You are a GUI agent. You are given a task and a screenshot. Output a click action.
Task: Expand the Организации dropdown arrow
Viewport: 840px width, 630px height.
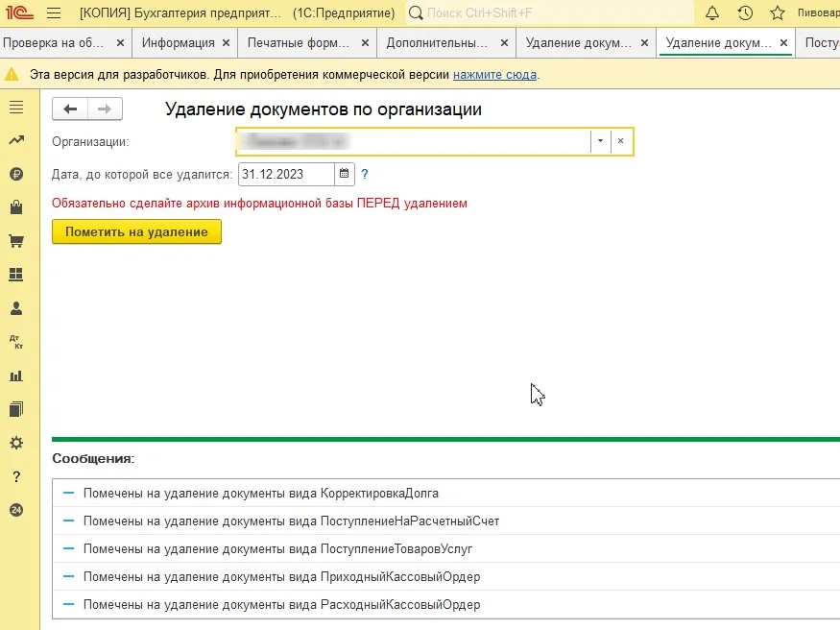[601, 141]
